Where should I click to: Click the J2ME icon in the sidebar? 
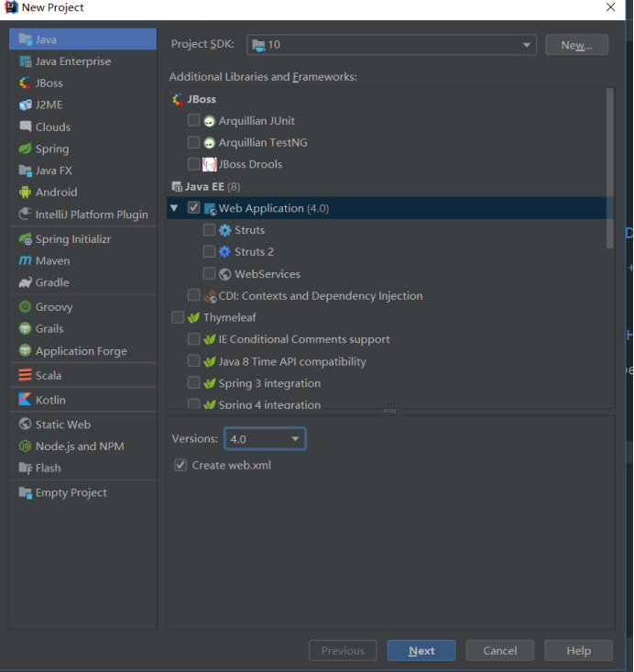25,105
